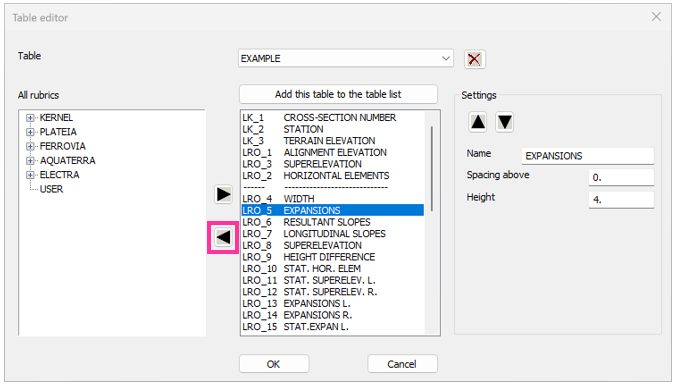Image resolution: width=677 pixels, height=385 pixels.
Task: Select LRO_1 ALIGNMENT ELEVATION row
Action: [332, 152]
